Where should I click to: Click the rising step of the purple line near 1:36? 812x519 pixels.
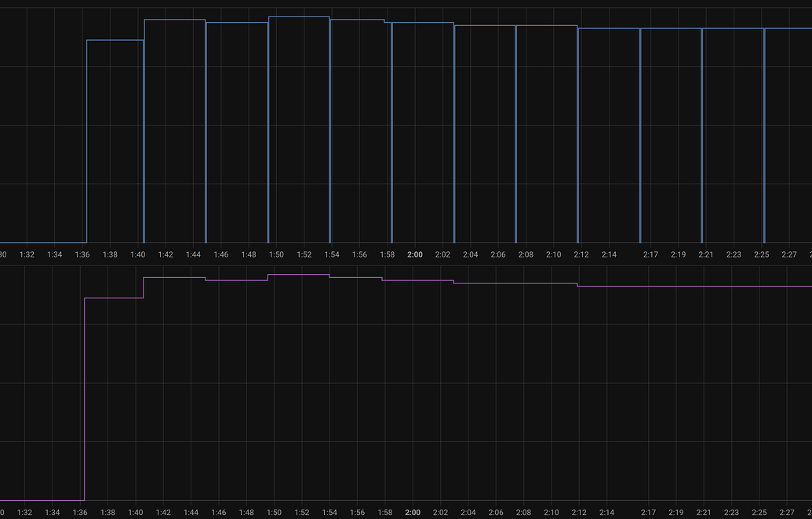[83, 393]
